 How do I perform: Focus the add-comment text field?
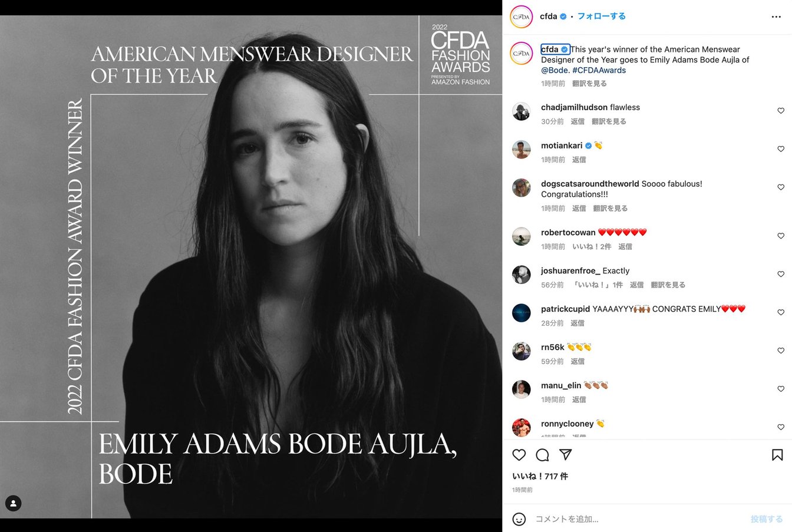point(638,519)
